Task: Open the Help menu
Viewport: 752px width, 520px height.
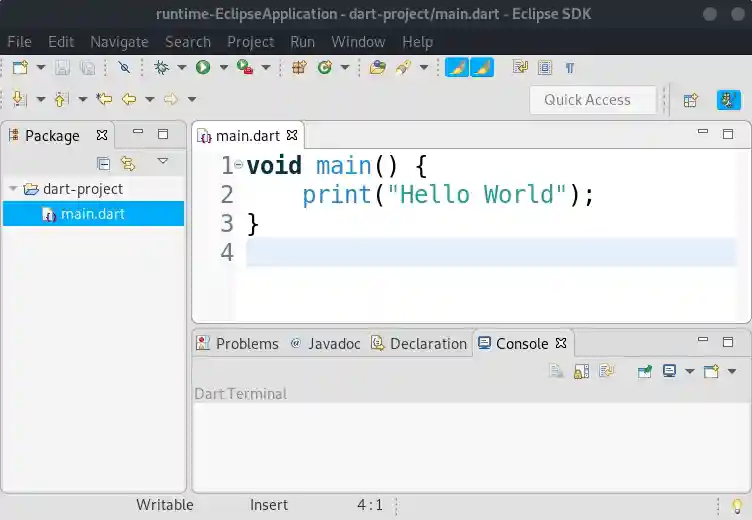Action: pyautogui.click(x=418, y=42)
